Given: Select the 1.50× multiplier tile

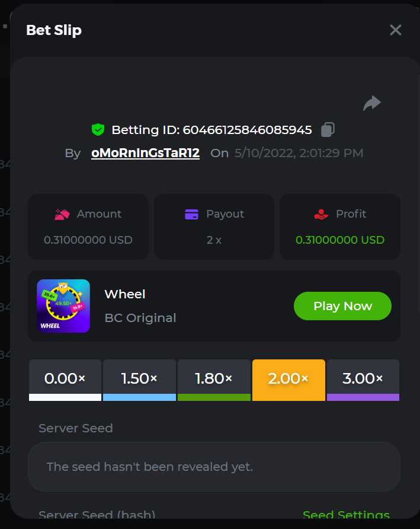Looking at the screenshot, I should coord(139,380).
